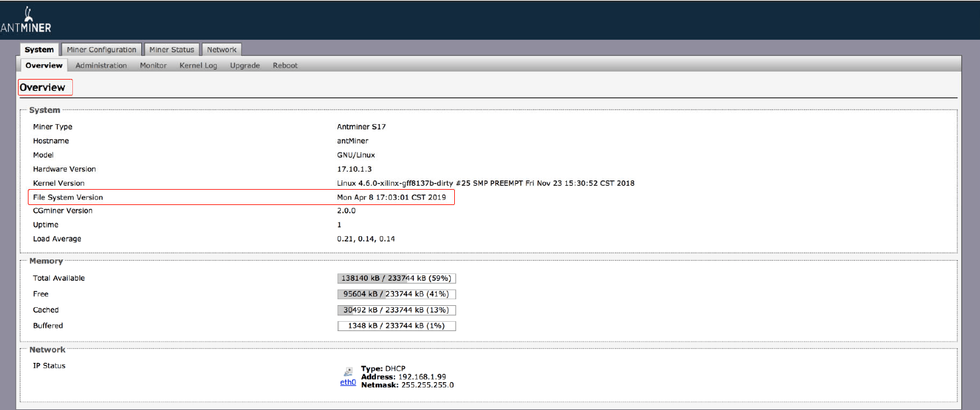
Task: Select the CGminer version 2.0.0 value
Action: point(347,211)
